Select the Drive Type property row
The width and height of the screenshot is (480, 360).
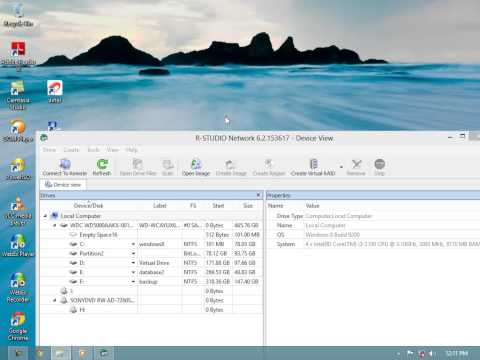[373, 216]
